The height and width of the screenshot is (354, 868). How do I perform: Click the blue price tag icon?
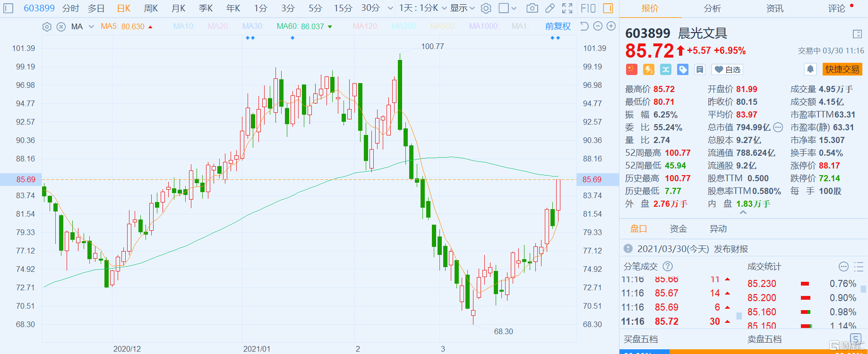(683, 70)
